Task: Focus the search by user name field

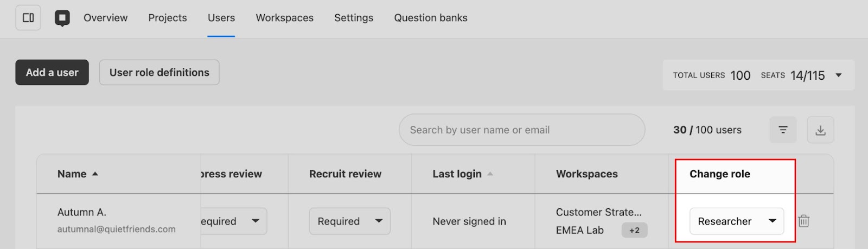Action: (522, 130)
